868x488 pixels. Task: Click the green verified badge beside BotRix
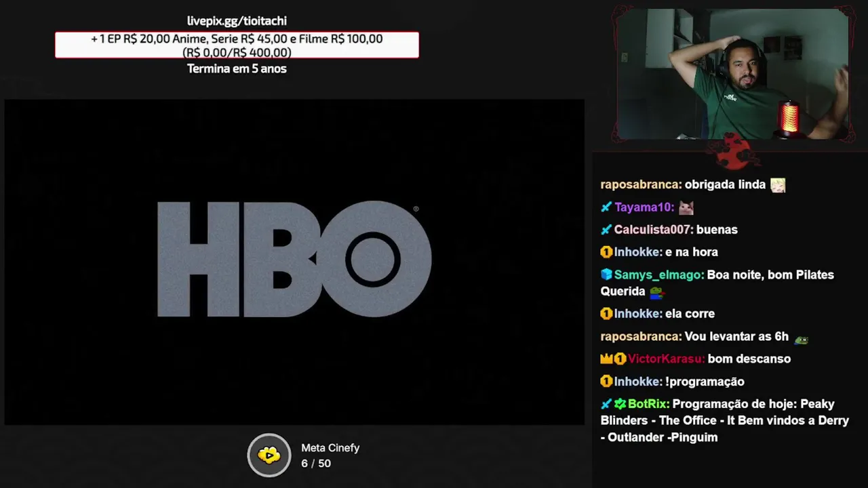coord(620,404)
